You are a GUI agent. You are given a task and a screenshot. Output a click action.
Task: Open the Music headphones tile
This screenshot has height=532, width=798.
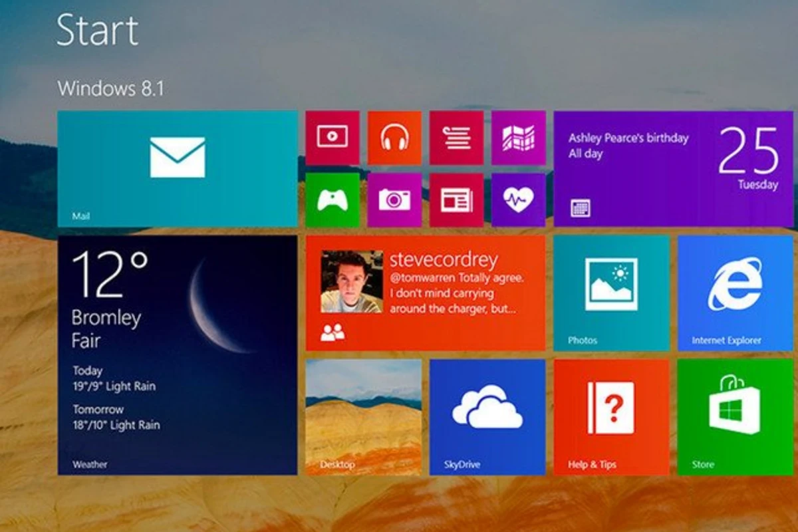[x=394, y=138]
